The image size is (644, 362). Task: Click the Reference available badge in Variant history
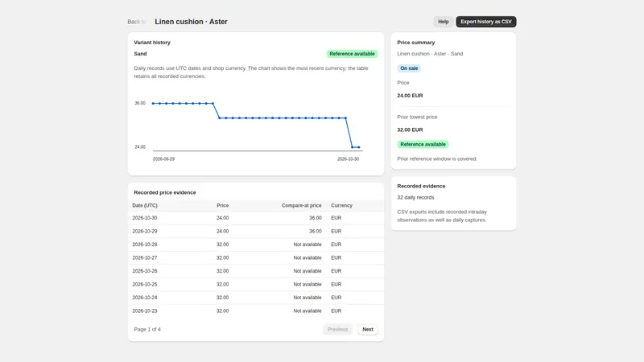(x=352, y=54)
